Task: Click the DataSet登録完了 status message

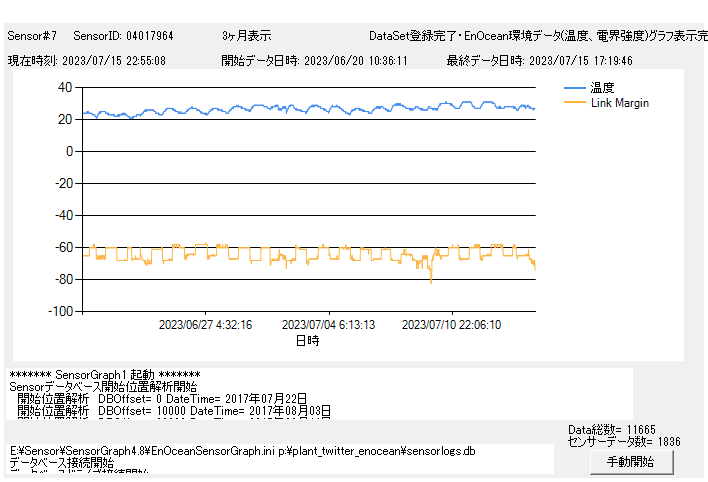Action: coord(536,35)
